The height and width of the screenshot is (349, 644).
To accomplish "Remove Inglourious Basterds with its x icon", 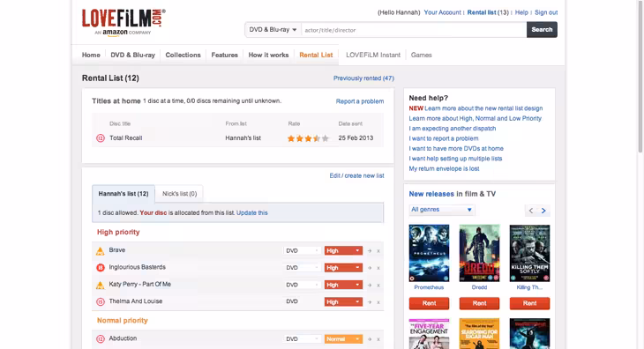I will click(x=378, y=268).
